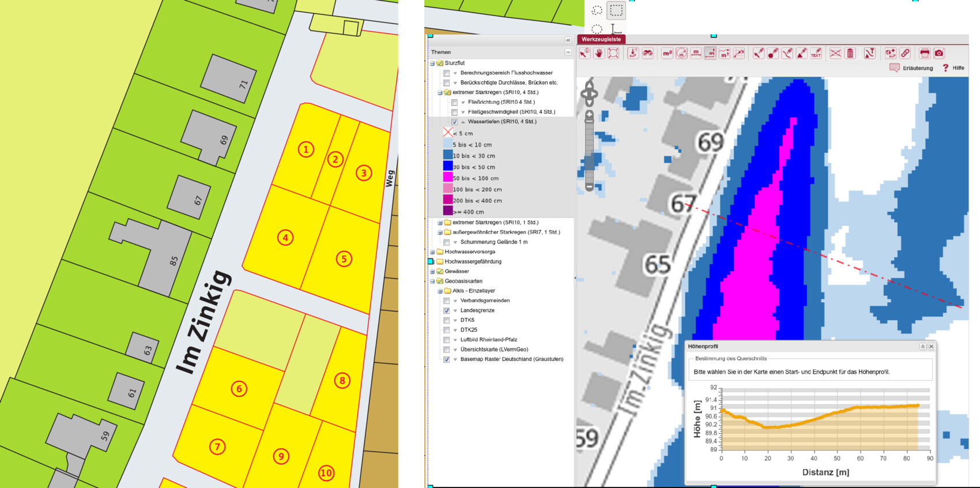Screen dimensions: 980x488
Task: Click the Gewässer tree item
Action: tap(457, 272)
